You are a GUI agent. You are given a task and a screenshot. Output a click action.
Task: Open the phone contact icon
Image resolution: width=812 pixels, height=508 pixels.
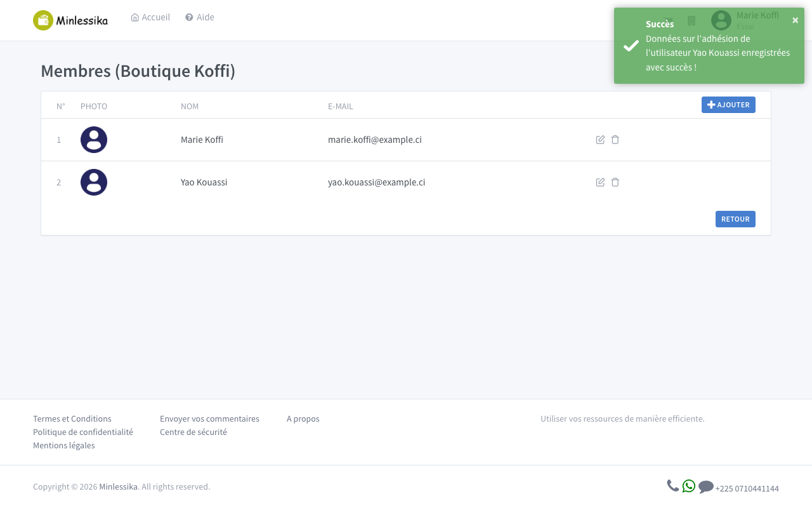tap(673, 486)
